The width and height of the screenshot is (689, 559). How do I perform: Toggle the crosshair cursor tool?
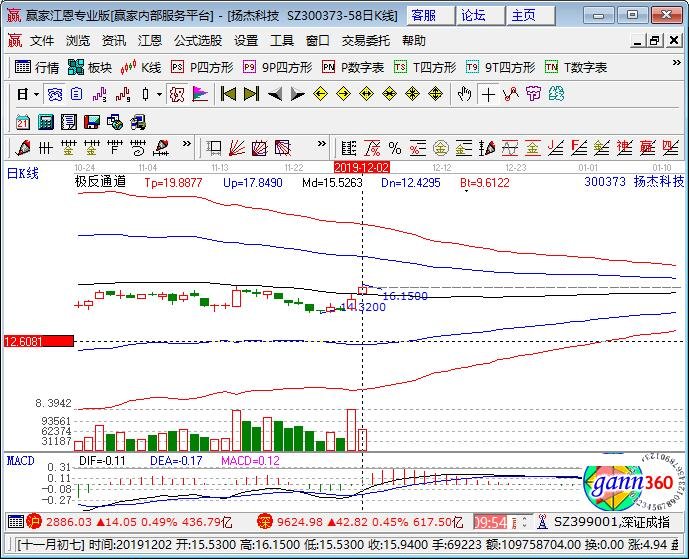click(x=488, y=94)
